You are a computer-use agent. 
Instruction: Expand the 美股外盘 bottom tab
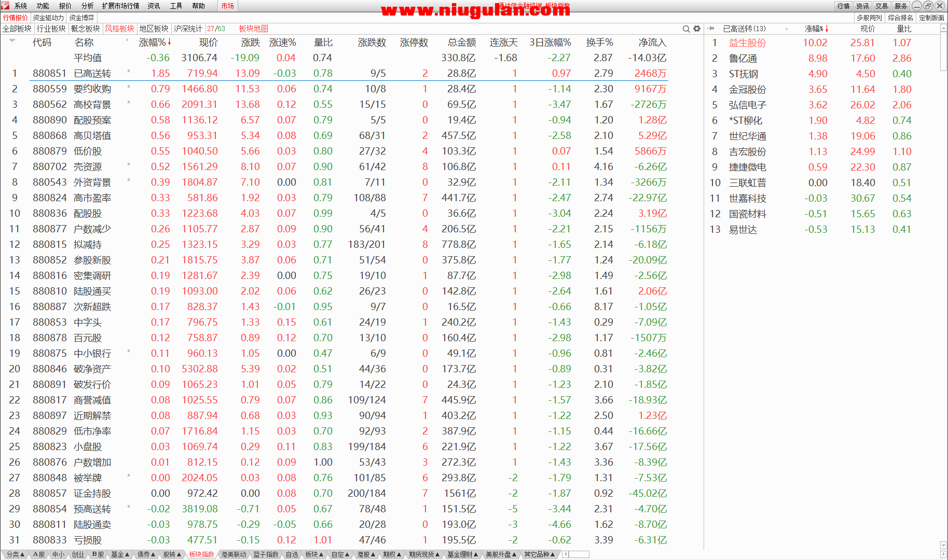click(501, 554)
